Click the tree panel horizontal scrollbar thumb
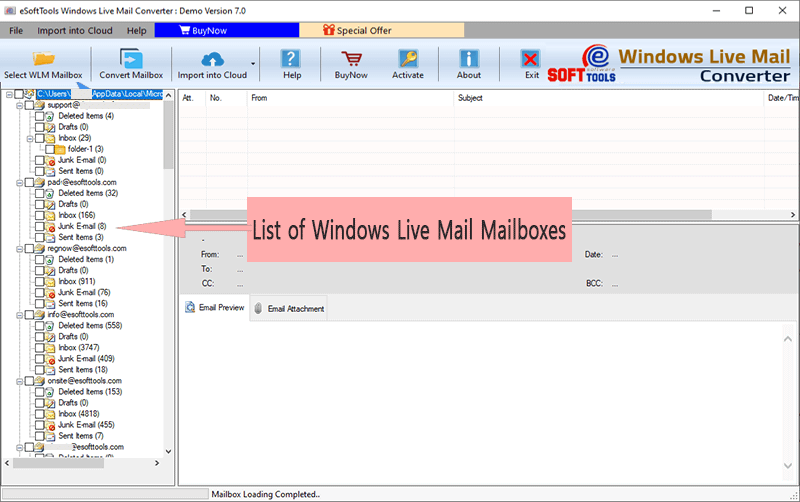The height and width of the screenshot is (502, 800). pos(58,463)
